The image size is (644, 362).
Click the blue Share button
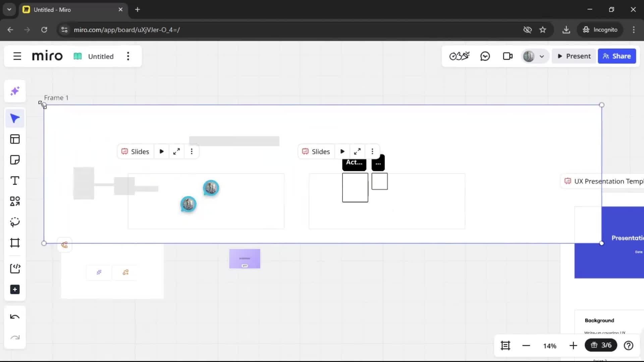click(x=616, y=56)
